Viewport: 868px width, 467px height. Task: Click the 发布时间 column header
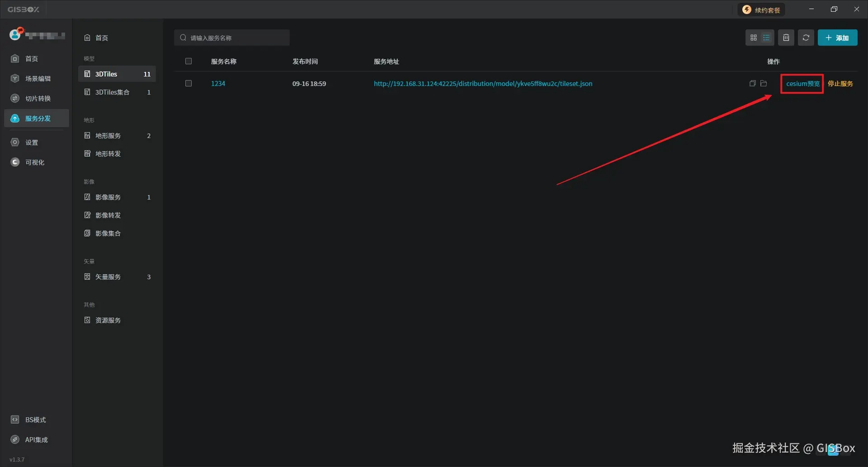[305, 62]
